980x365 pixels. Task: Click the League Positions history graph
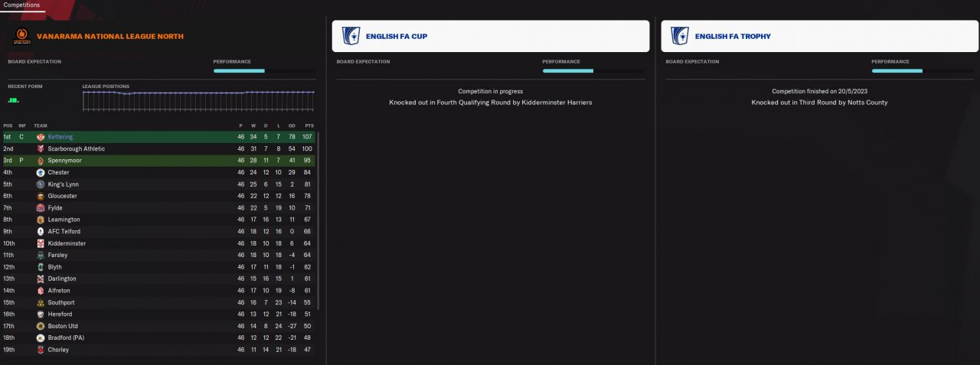coord(198,100)
